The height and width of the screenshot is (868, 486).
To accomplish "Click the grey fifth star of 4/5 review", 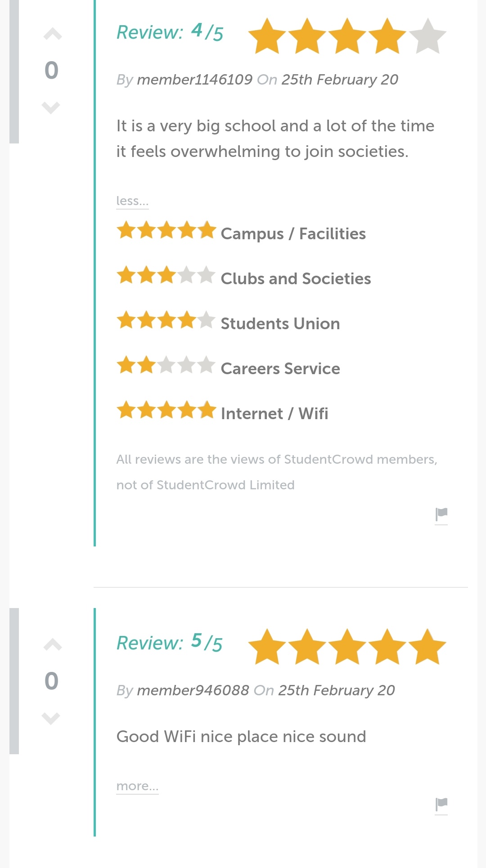I will (427, 36).
